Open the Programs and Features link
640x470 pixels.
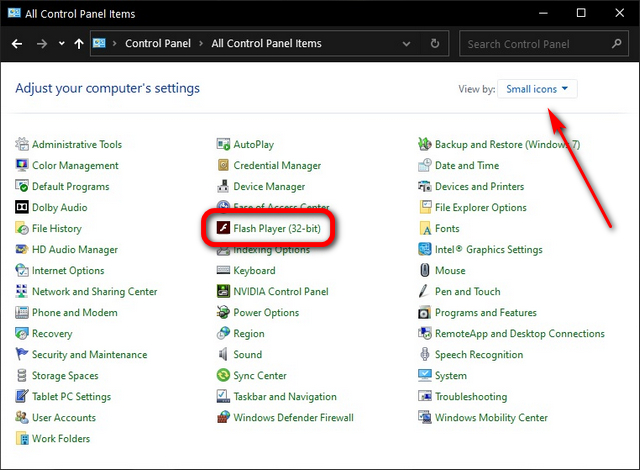point(485,313)
